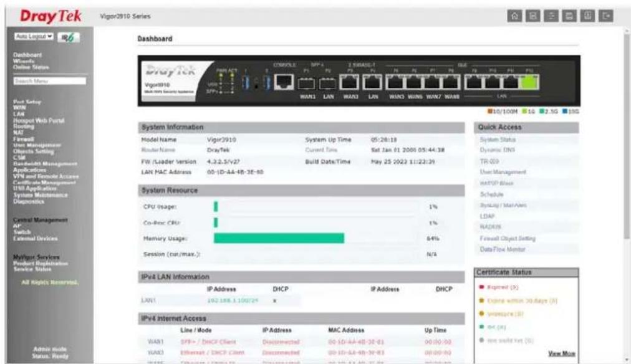Expand Port Setup menu in sidebar
Screen dimensions: 631x364
[x=27, y=102]
